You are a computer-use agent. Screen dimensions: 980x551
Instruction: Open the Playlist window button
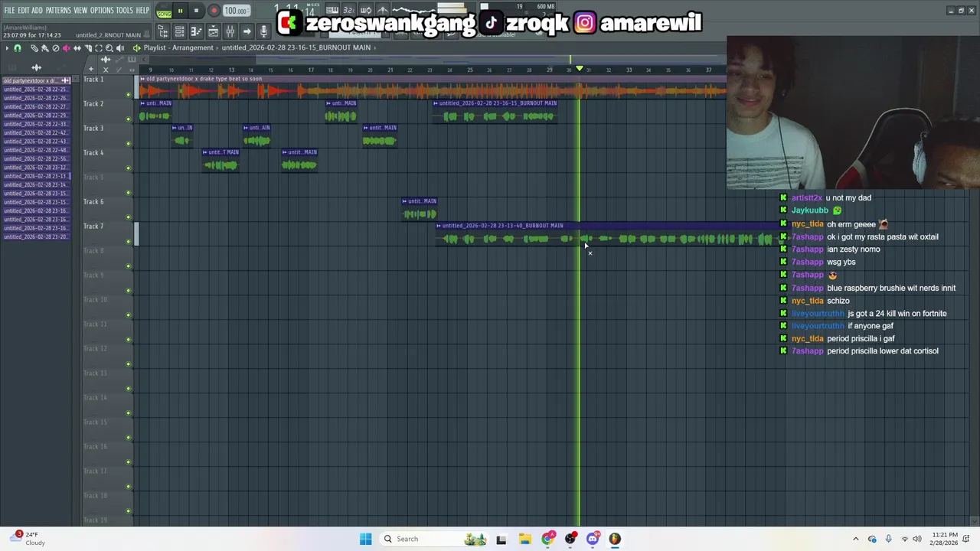pyautogui.click(x=213, y=31)
